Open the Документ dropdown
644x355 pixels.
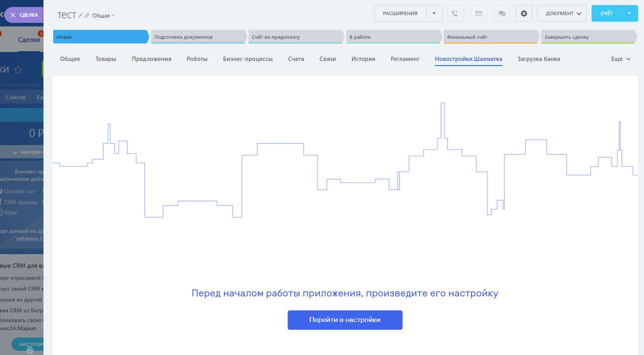pos(561,14)
